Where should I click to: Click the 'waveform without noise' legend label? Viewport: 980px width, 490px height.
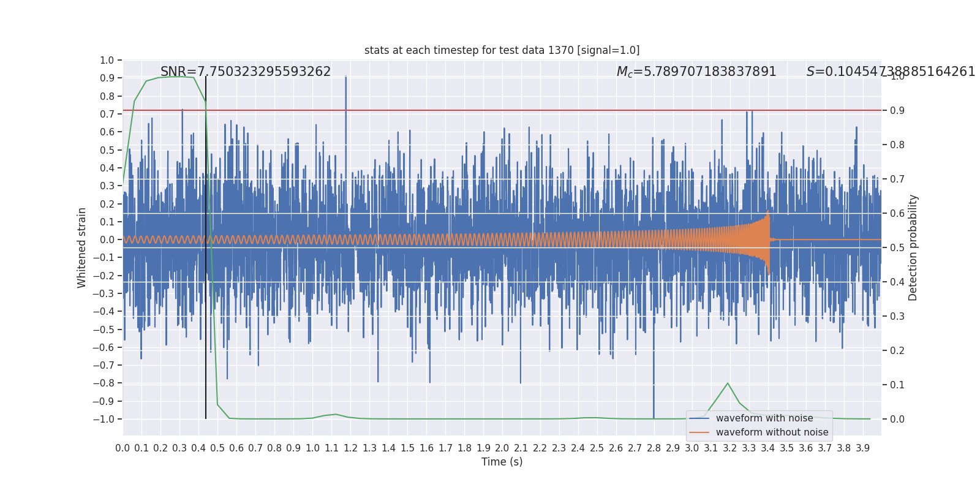[x=772, y=432]
